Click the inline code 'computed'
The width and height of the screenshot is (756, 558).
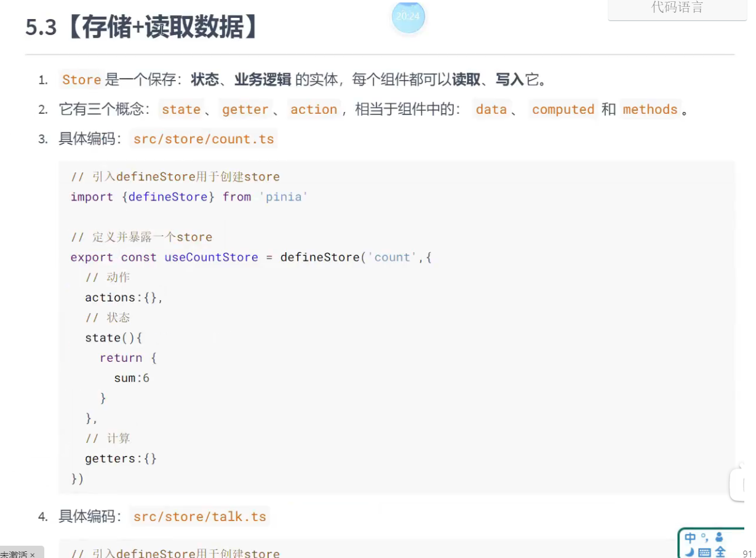(563, 110)
